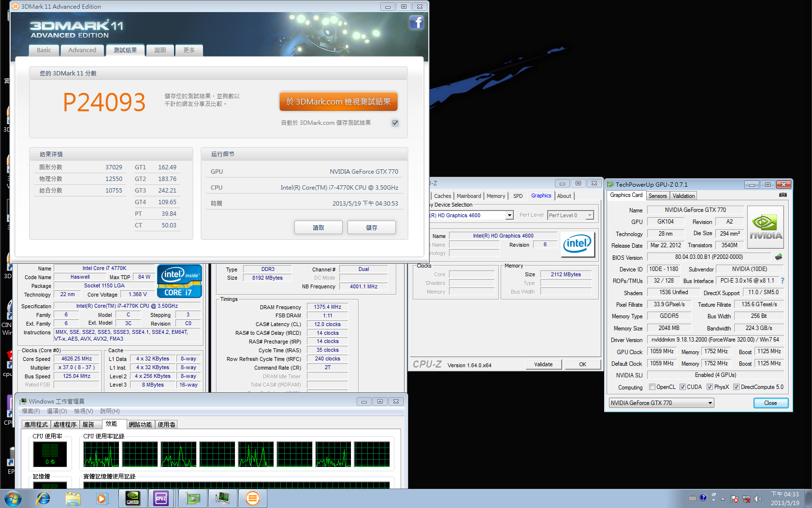Open the GPU selection dropdown in GPU-Z
This screenshot has height=508, width=812.
(661, 403)
